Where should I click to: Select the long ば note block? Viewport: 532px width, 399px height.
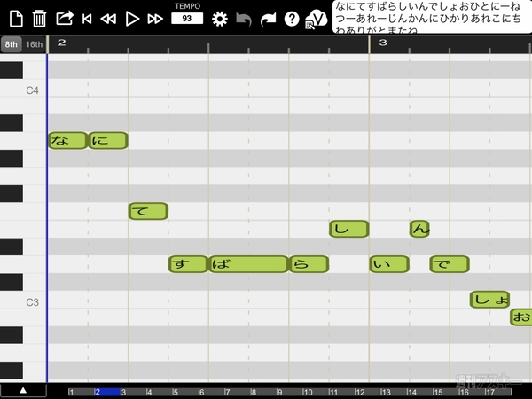(248, 264)
